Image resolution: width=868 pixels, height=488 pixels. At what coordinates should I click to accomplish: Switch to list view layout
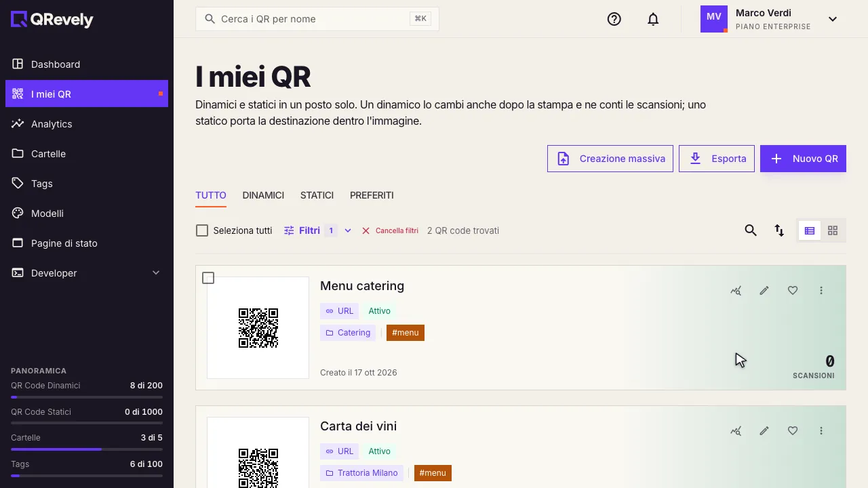pyautogui.click(x=810, y=230)
